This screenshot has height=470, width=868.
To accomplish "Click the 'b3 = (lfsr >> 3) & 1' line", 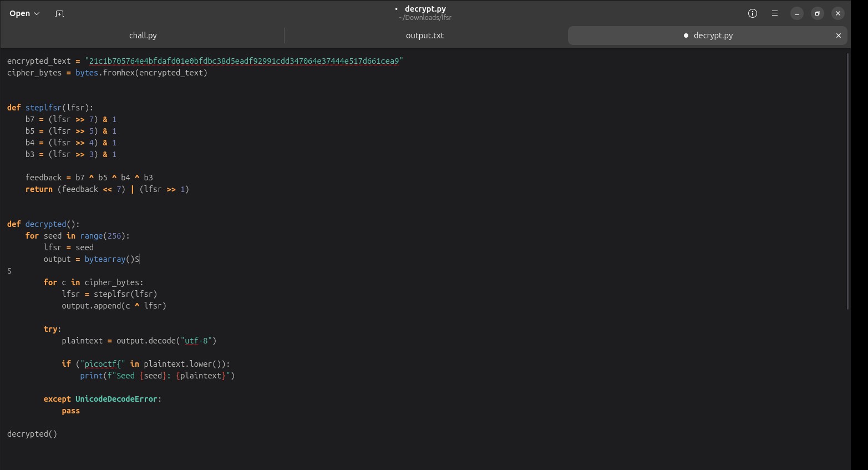I will 71,154.
